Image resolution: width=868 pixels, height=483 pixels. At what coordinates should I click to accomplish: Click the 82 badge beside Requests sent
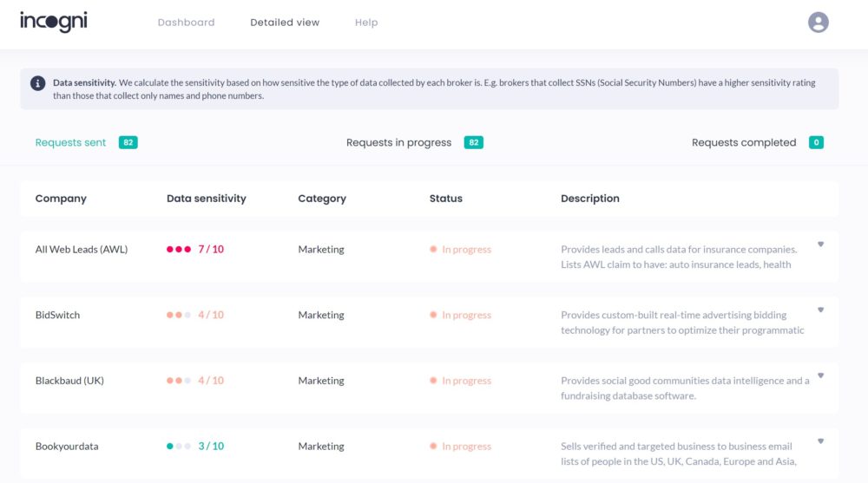click(128, 142)
